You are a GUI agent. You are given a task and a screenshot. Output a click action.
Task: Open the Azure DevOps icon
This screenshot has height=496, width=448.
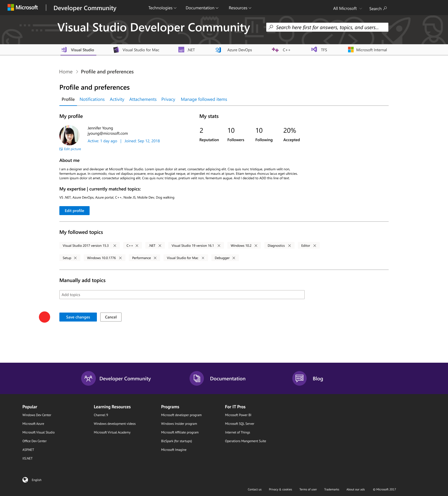tap(218, 50)
